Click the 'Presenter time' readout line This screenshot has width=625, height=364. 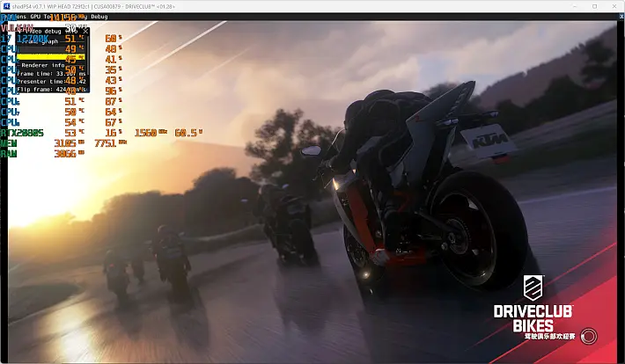pyautogui.click(x=51, y=81)
